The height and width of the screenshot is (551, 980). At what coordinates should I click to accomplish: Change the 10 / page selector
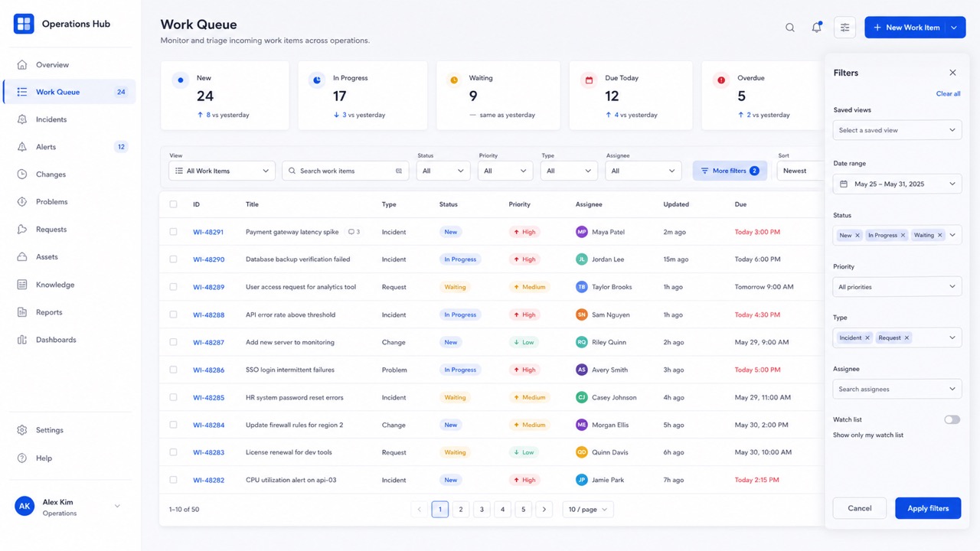pyautogui.click(x=588, y=510)
